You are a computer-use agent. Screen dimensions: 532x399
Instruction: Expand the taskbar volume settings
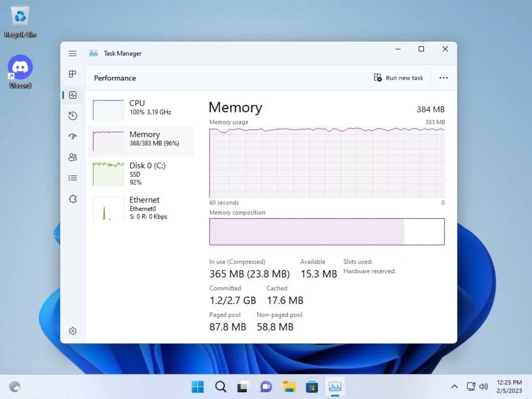click(x=484, y=386)
